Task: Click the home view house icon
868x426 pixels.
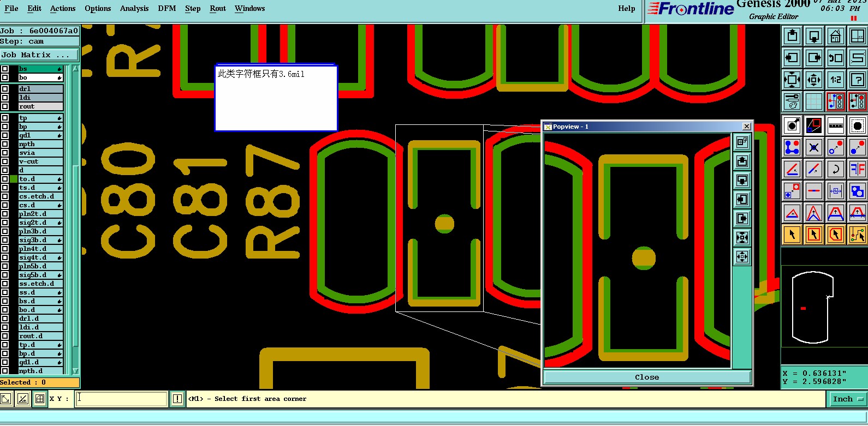Action: click(x=836, y=37)
